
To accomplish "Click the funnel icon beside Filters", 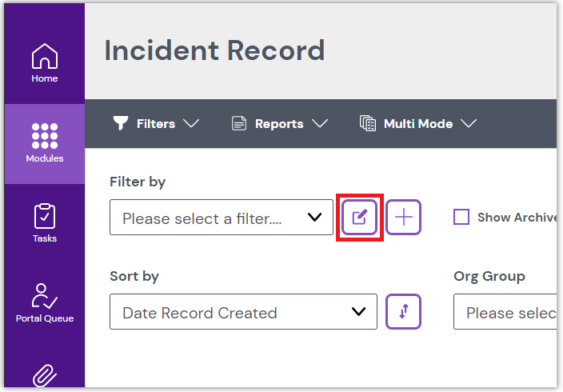I will pos(120,123).
